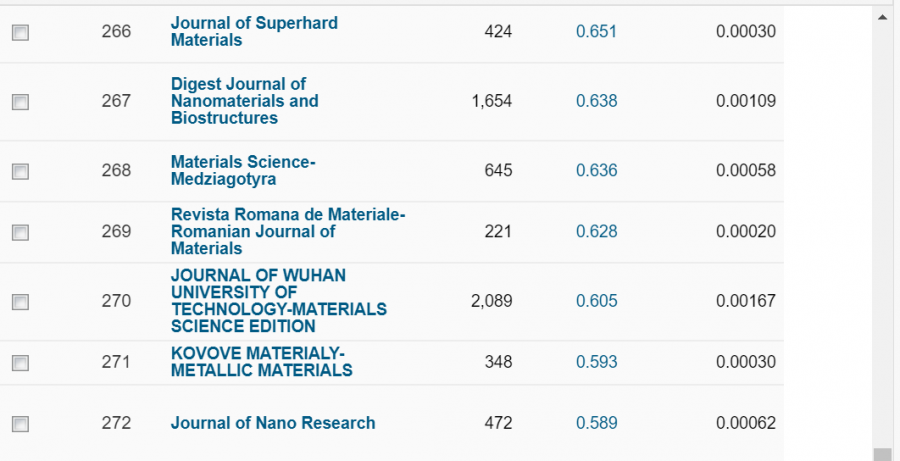Select the Journal of Nano Research checkbox
The image size is (900, 461).
pyautogui.click(x=20, y=424)
